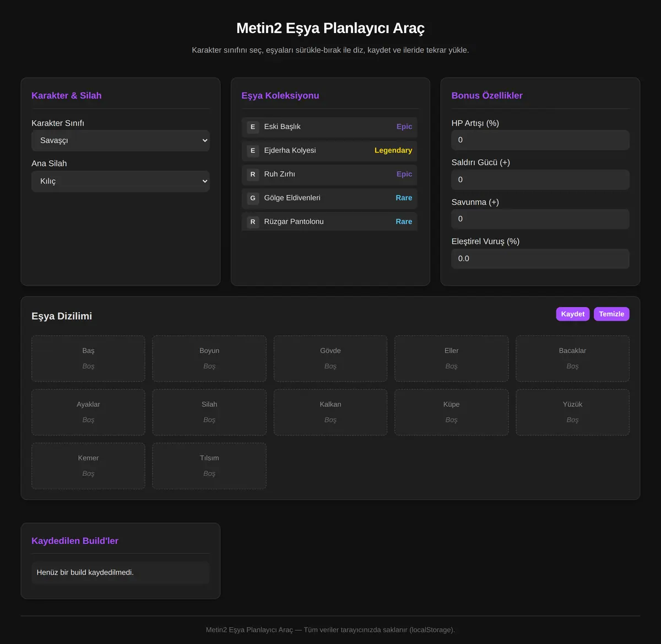The height and width of the screenshot is (644, 661).
Task: Select the Boyun equipment slot
Action: tap(209, 358)
